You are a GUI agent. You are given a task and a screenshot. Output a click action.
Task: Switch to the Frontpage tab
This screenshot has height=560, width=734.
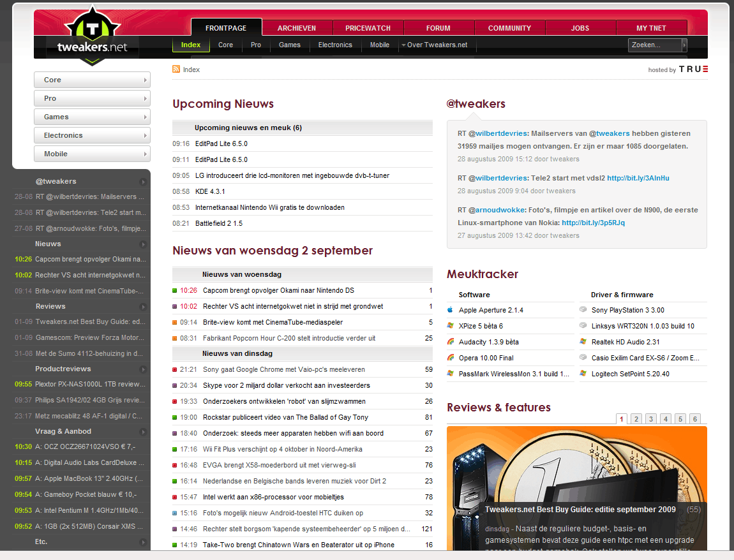point(226,27)
